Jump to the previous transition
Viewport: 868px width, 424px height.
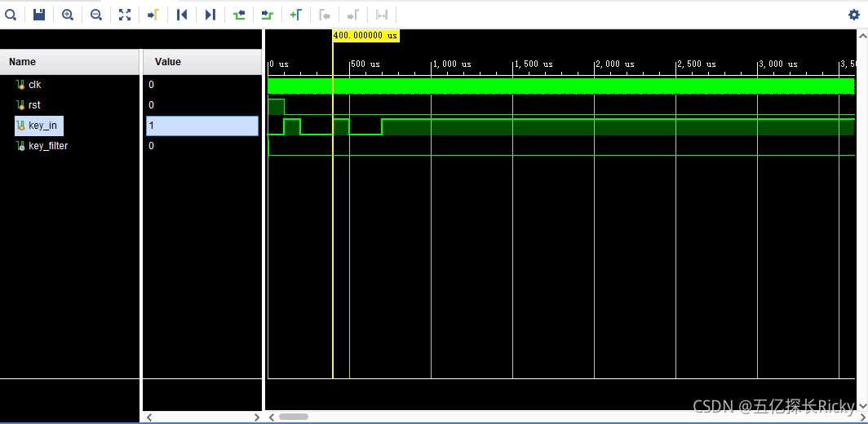(238, 15)
